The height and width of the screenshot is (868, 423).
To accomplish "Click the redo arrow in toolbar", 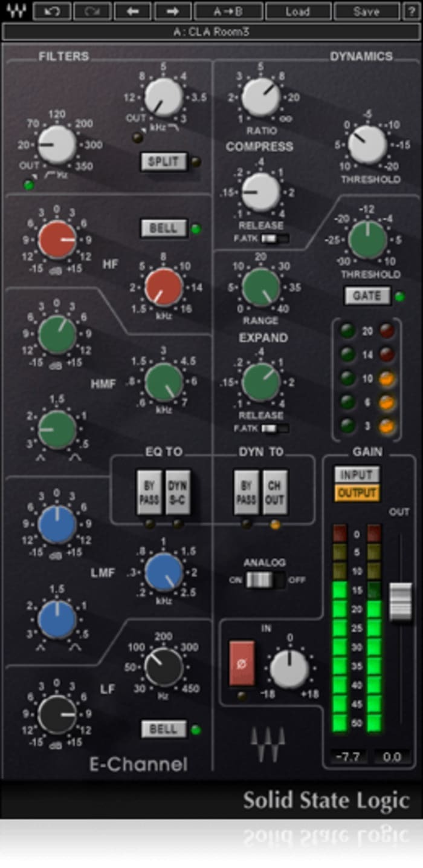I will click(92, 11).
